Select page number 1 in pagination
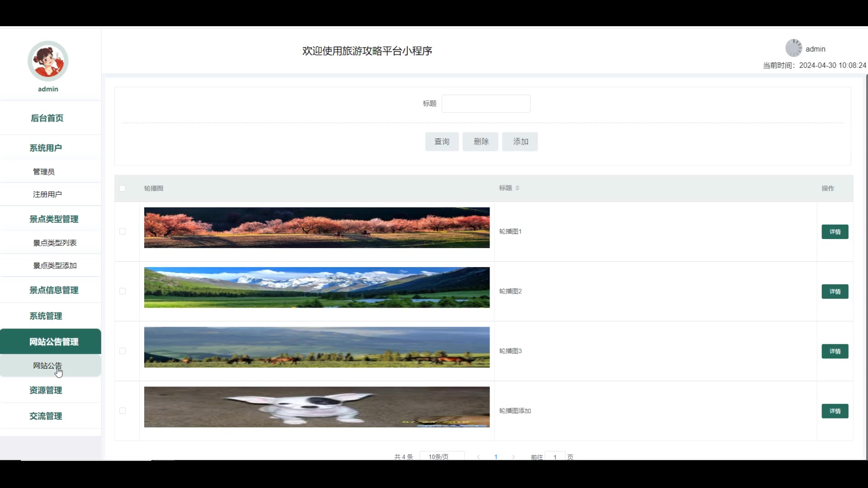The width and height of the screenshot is (868, 488). pyautogui.click(x=496, y=457)
